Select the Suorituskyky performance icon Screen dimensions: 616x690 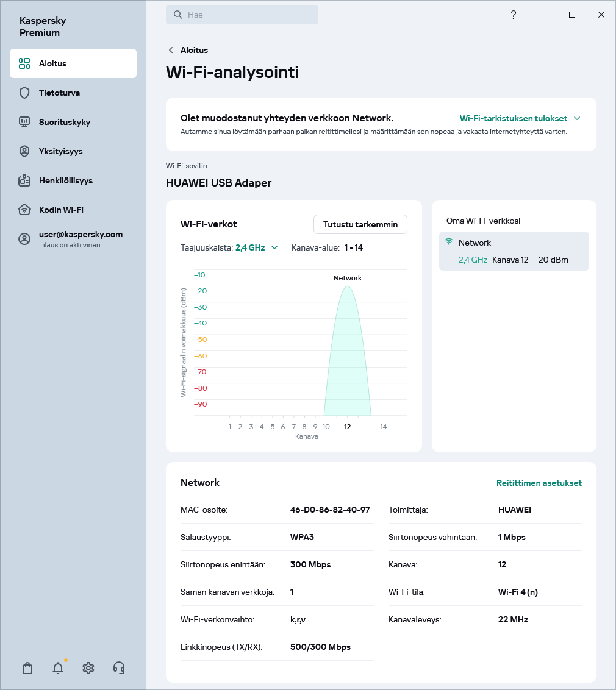click(x=24, y=122)
